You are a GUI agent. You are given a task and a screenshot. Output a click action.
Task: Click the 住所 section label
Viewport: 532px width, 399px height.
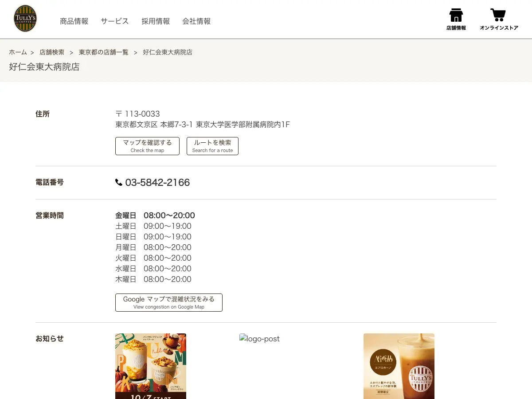(43, 114)
